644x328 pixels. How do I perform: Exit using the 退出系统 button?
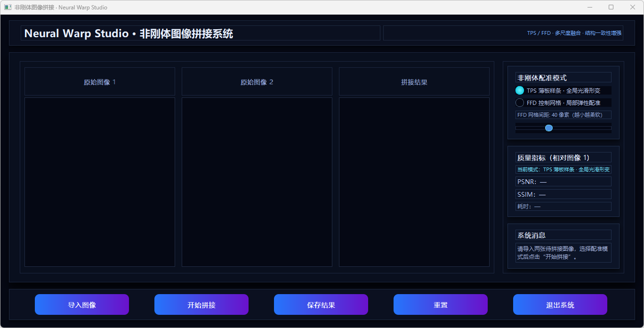coord(560,304)
